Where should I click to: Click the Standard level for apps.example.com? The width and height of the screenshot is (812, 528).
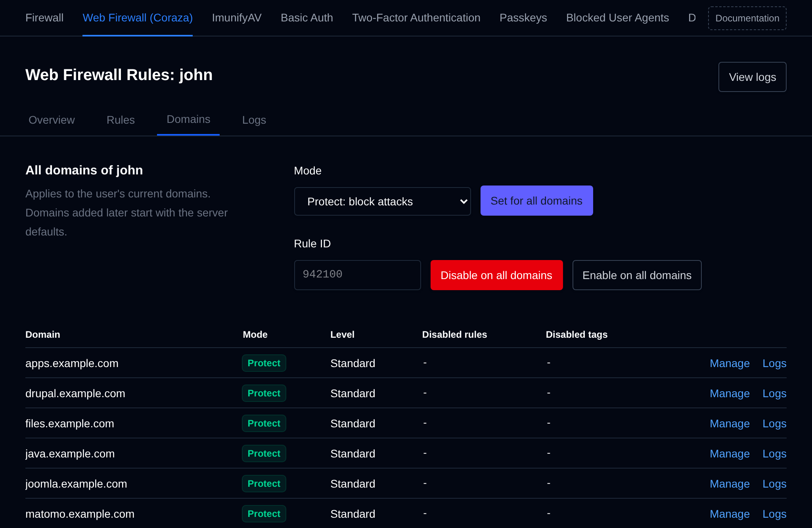(353, 363)
